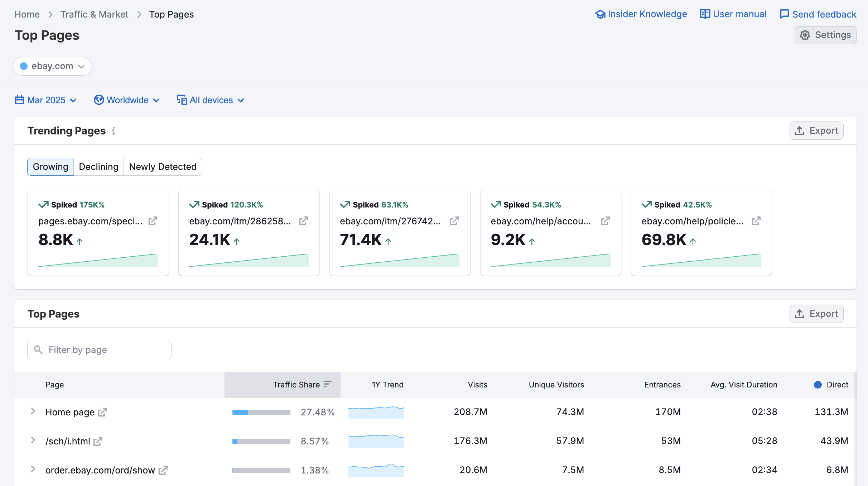Image resolution: width=868 pixels, height=486 pixels.
Task: Open external link for ebay.com/itm/276742 card
Action: click(454, 221)
